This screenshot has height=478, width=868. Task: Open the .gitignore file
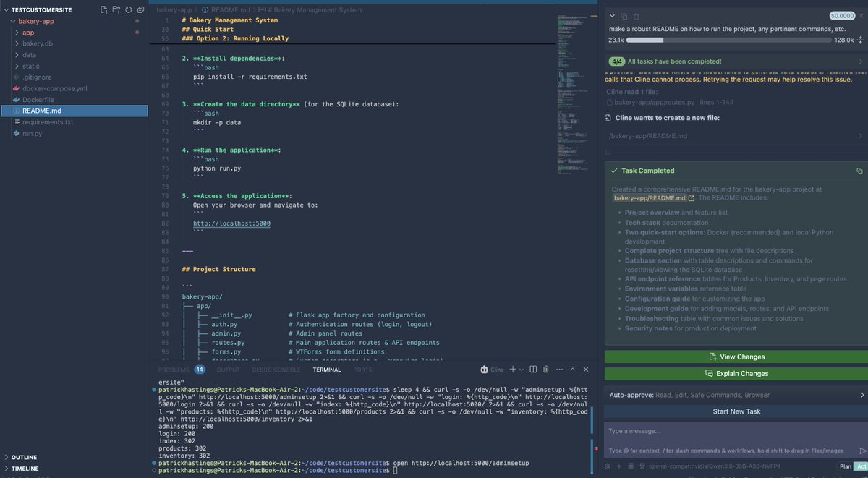(x=74, y=77)
